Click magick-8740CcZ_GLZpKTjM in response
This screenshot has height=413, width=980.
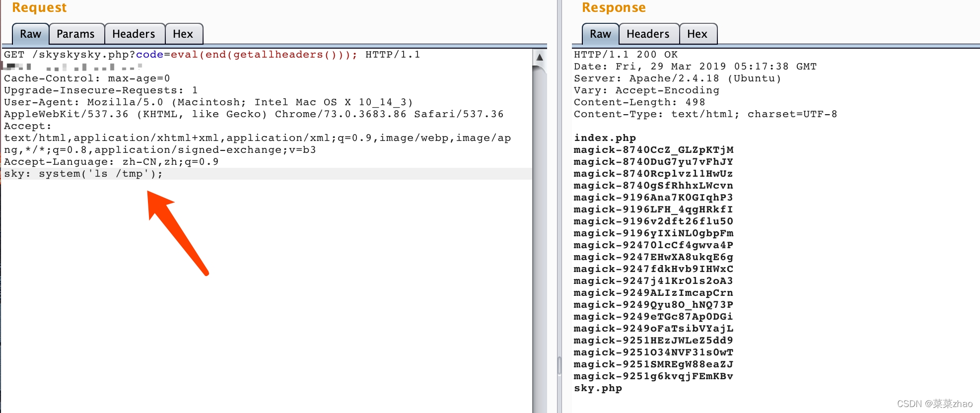point(654,150)
